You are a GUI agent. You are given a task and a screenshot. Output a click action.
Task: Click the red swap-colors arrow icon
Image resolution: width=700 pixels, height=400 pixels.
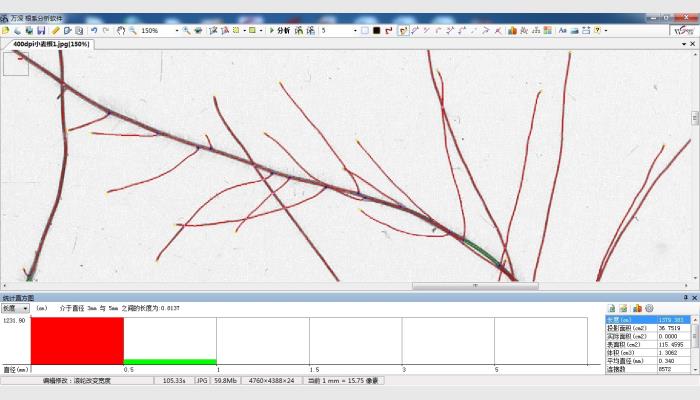(388, 30)
